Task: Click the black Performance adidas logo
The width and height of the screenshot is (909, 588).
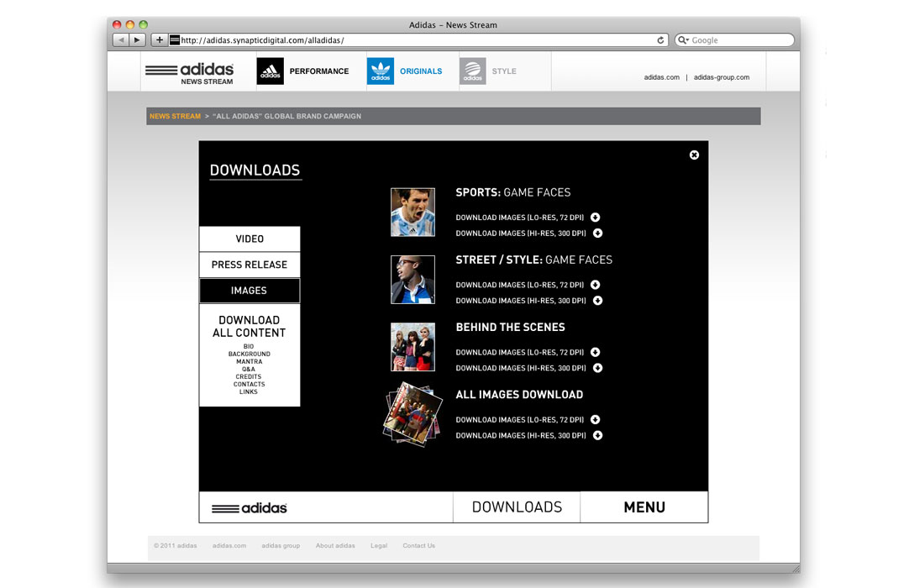Action: coord(271,71)
